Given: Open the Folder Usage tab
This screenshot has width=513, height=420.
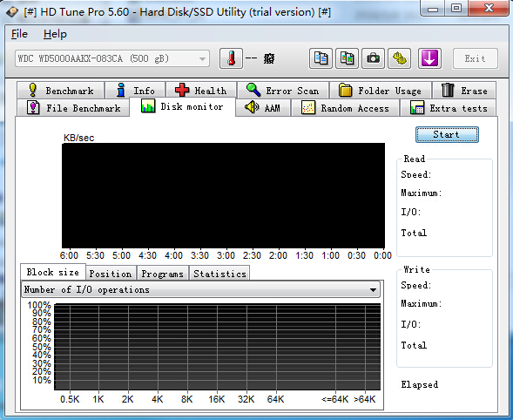Looking at the screenshot, I should (x=381, y=90).
